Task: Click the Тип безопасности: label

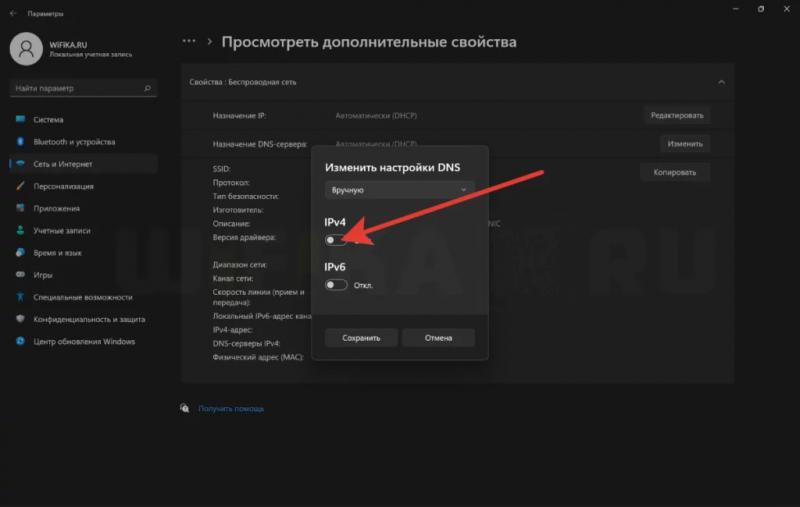Action: pyautogui.click(x=245, y=196)
